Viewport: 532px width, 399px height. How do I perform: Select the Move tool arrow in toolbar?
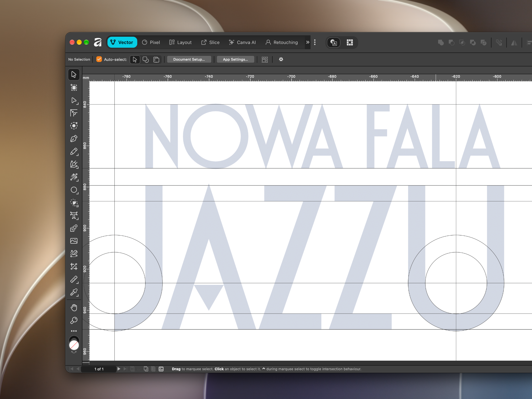[x=74, y=74]
